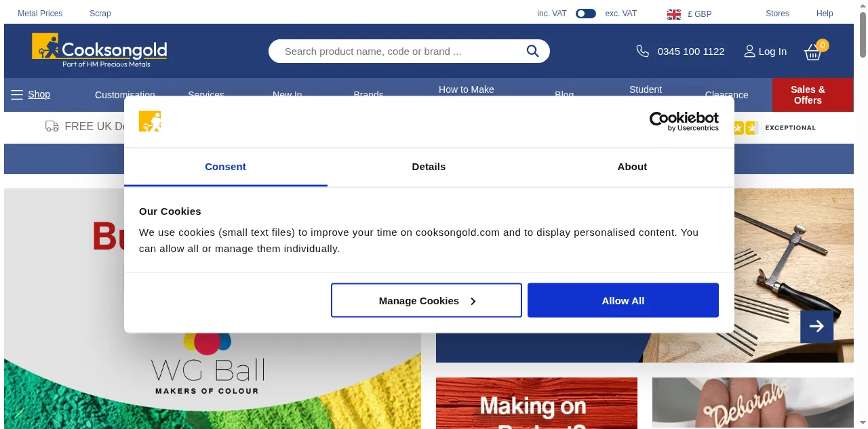Open the shopping basket icon
The width and height of the screenshot is (868, 429).
pos(813,52)
